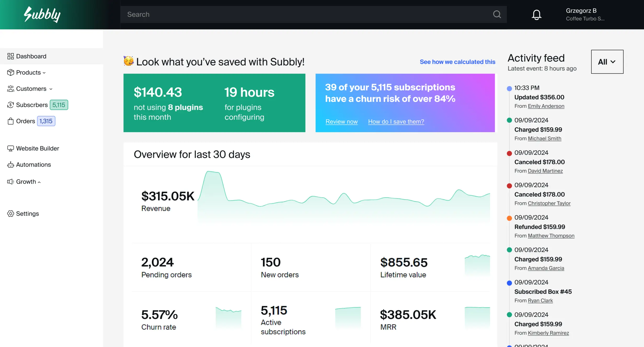Image resolution: width=644 pixels, height=347 pixels.
Task: Click the Churn rate mini chart
Action: click(x=228, y=317)
